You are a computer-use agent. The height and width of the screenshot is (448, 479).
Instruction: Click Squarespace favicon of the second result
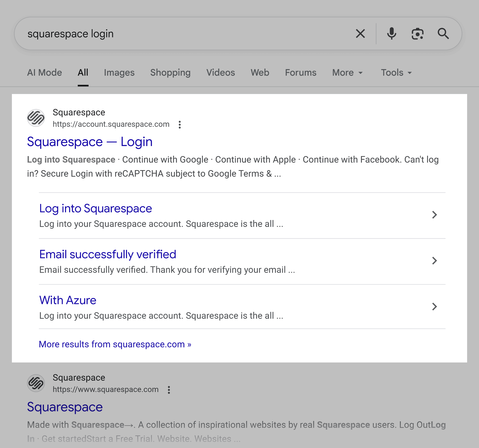(x=36, y=383)
